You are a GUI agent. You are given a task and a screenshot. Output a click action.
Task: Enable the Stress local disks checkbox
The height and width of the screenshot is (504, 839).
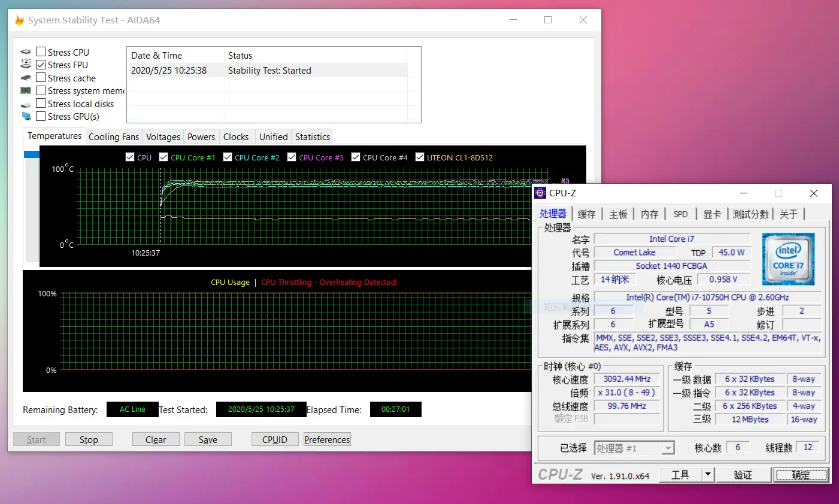tap(41, 103)
